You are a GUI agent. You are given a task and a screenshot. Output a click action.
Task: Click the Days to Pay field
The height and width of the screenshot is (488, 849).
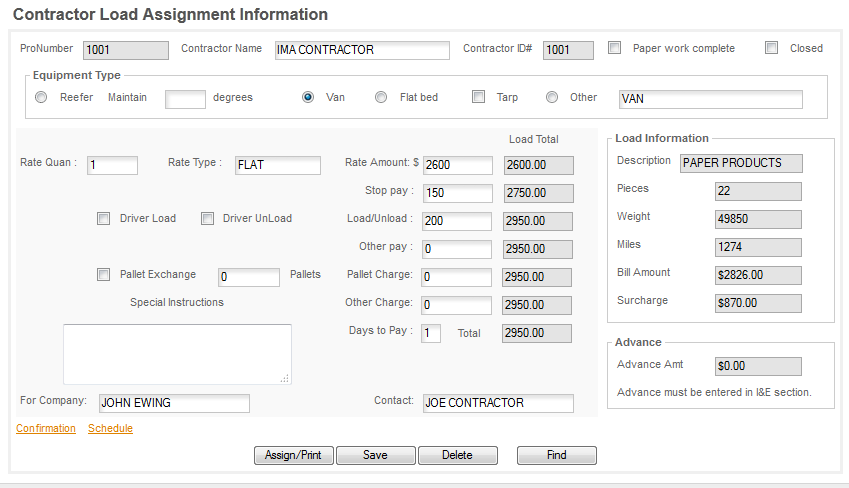(x=431, y=334)
